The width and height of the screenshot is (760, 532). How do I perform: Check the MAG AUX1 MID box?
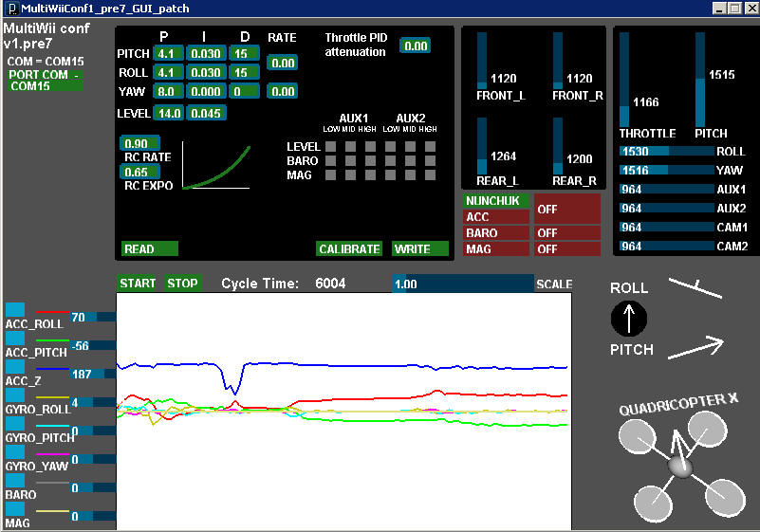(x=350, y=174)
